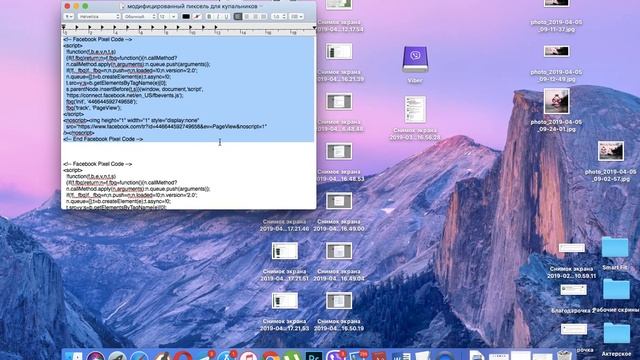Select desktop screenshot ending 17.21.53

285,301
